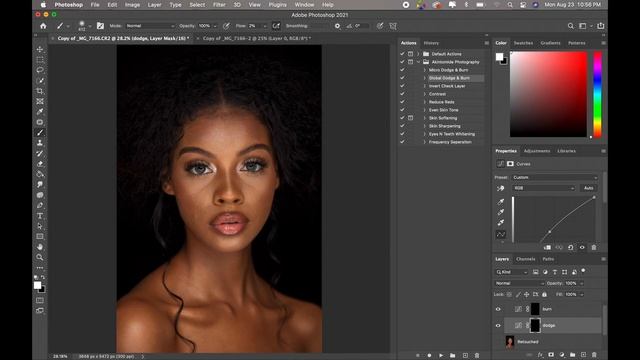The height and width of the screenshot is (360, 640).
Task: Open brush smoothing options gear
Action: coord(337,26)
